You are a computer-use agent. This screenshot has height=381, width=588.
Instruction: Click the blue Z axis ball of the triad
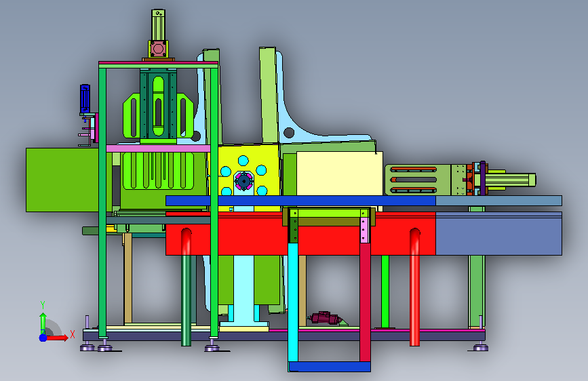pyautogui.click(x=43, y=338)
